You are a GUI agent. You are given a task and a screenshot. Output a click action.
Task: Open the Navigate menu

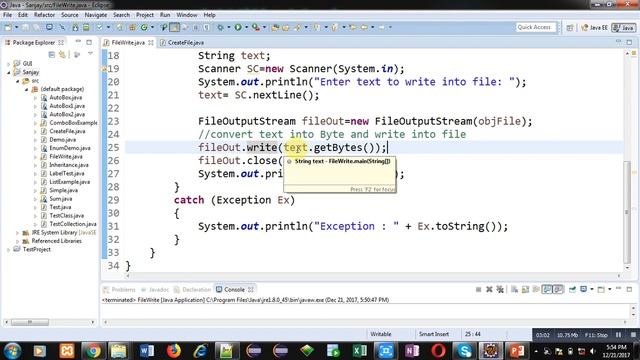pos(96,15)
